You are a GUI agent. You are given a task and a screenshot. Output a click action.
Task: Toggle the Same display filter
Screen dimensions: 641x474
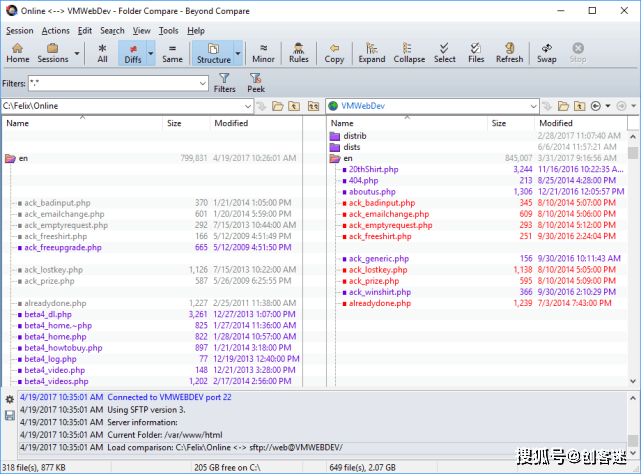point(172,52)
